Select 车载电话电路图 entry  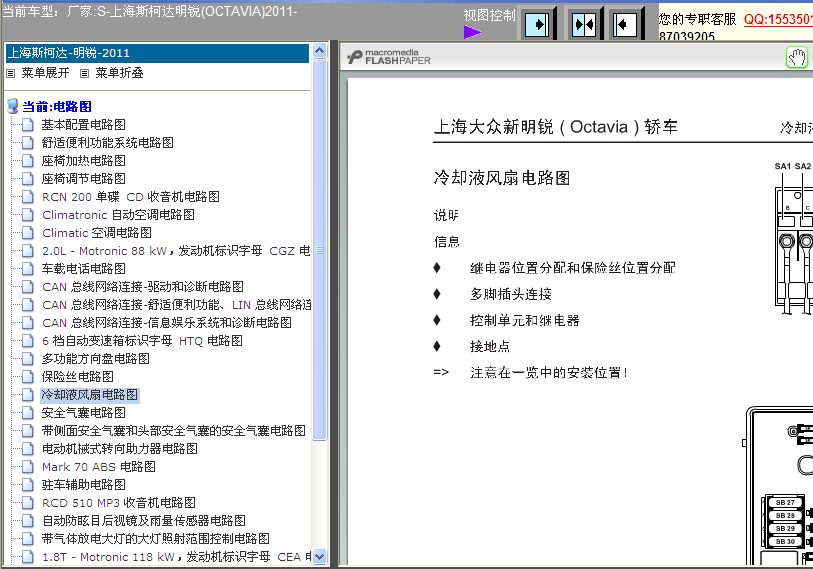pyautogui.click(x=83, y=269)
